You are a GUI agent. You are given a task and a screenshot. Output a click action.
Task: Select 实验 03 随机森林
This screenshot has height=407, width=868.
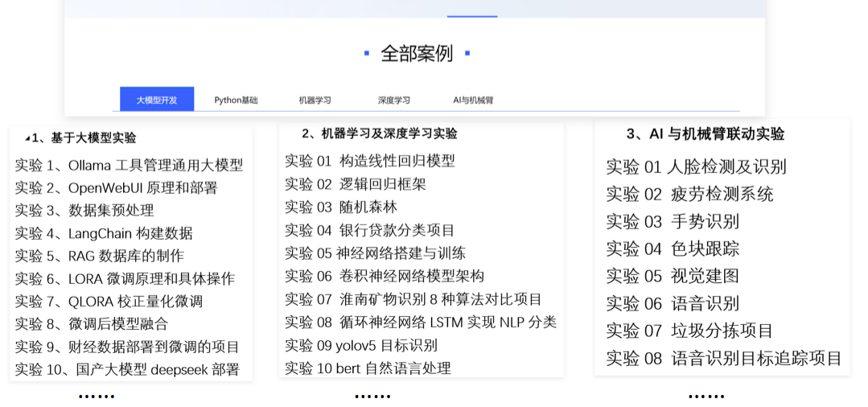click(x=341, y=207)
